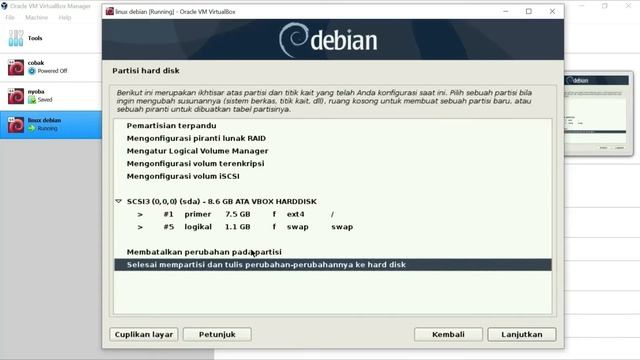Open the Machine menu in VirtualBox Manager
The width and height of the screenshot is (640, 360).
36,18
